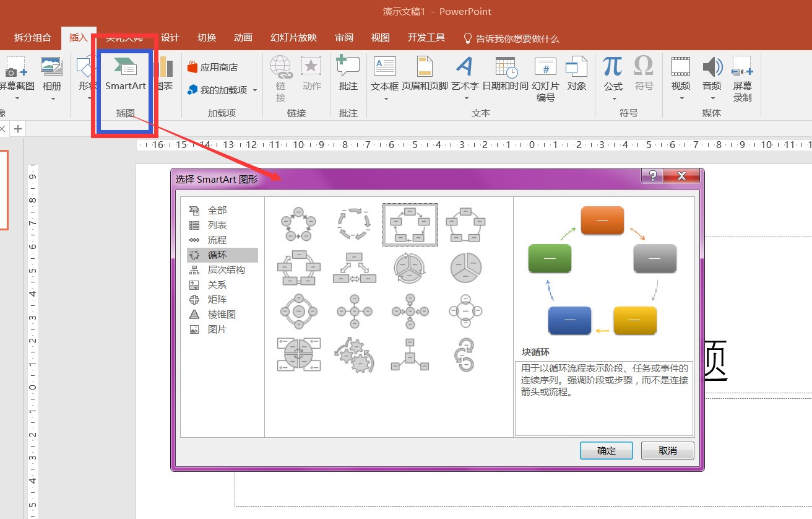Click the 幻灯片编号 slide number icon
812x519 pixels.
tap(545, 78)
